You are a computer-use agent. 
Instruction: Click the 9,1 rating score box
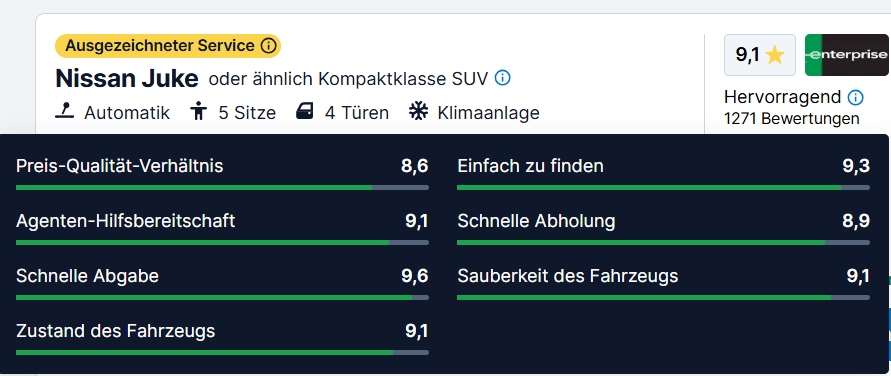tap(760, 55)
